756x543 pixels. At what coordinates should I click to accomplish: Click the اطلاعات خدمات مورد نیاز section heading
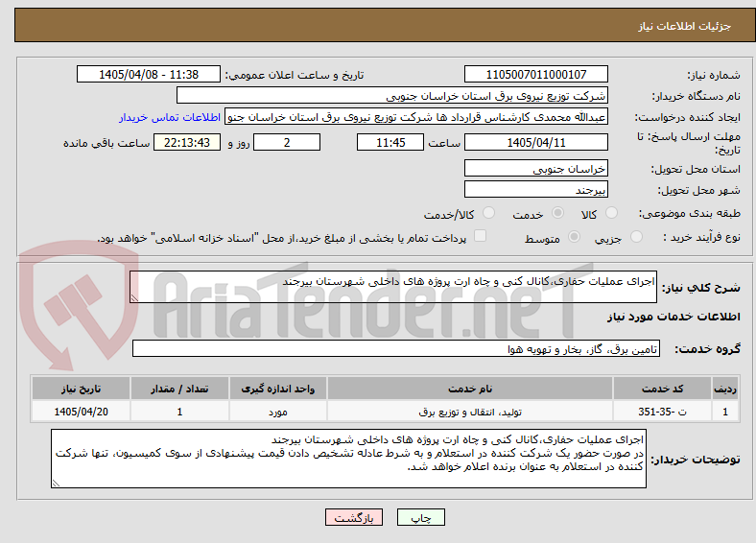coord(673,317)
